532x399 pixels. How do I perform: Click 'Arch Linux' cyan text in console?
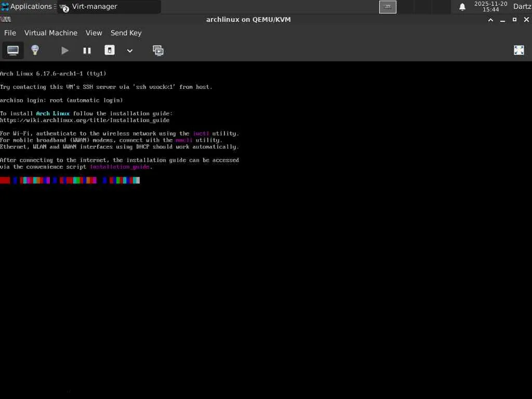53,113
